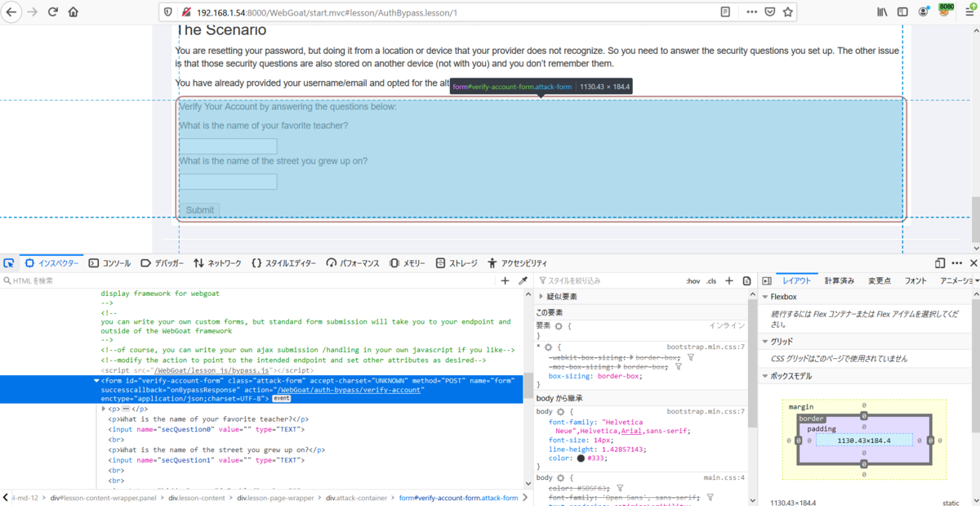Toggle print media simulation icon in rules

click(746, 280)
